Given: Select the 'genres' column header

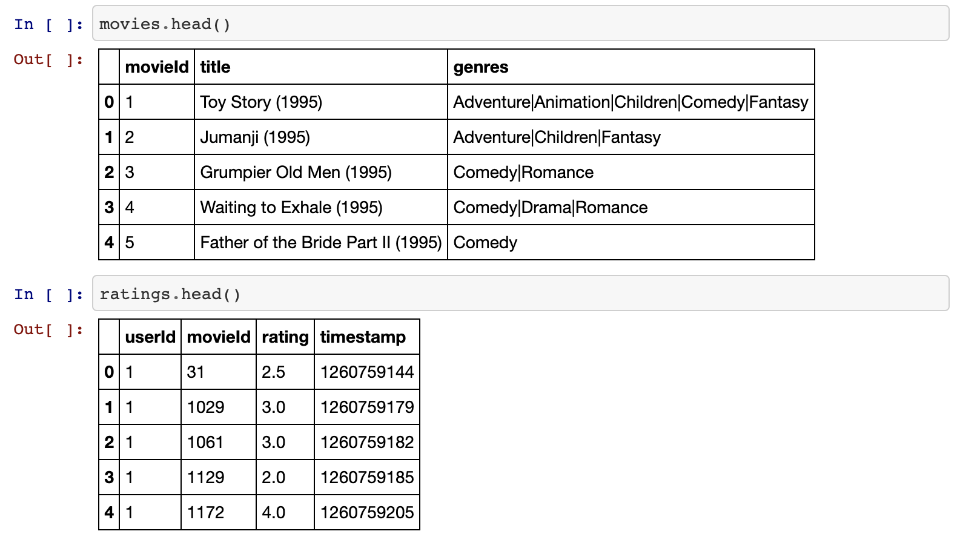Looking at the screenshot, I should point(481,67).
